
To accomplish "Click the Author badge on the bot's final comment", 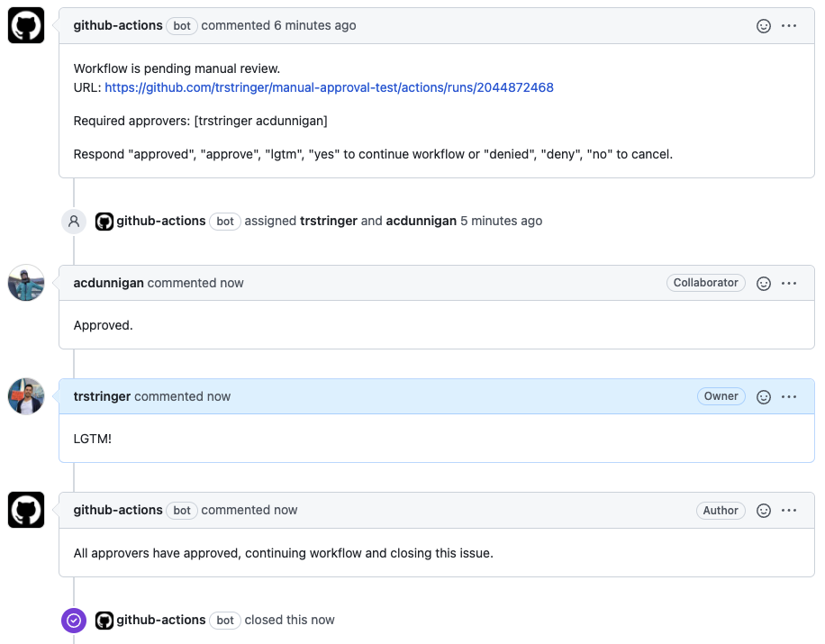I will point(721,511).
